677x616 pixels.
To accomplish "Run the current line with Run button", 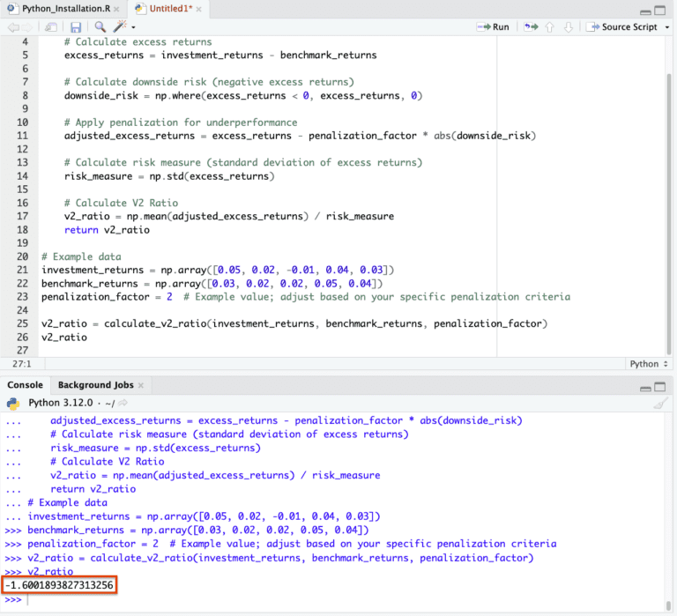I will pyautogui.click(x=493, y=26).
